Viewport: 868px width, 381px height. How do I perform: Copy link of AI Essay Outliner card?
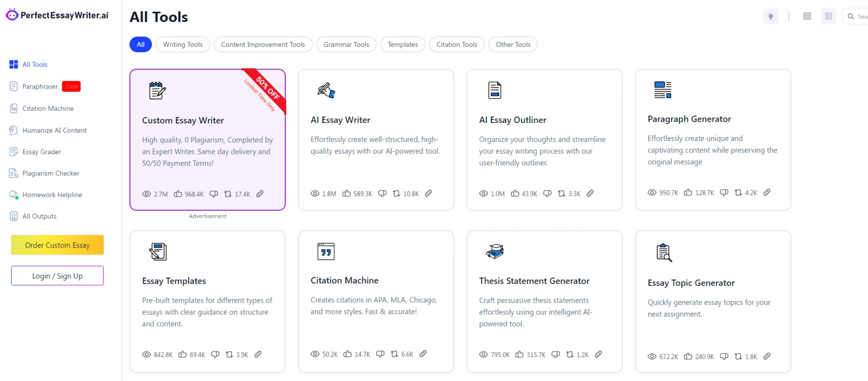[x=590, y=193]
